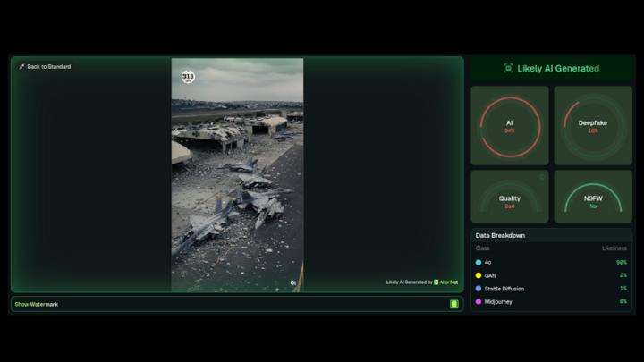Click the scan icon beside Likely AI Generated
The width and height of the screenshot is (644, 362).
(x=508, y=68)
